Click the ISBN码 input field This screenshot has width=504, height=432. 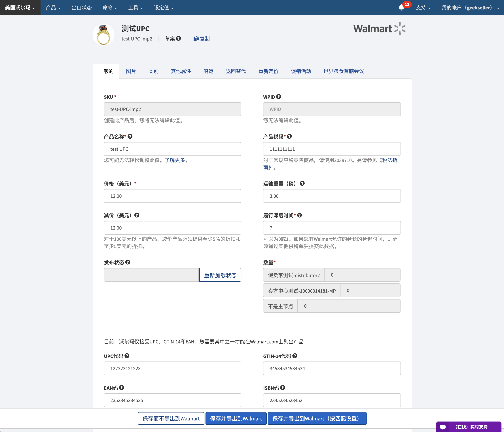332,400
